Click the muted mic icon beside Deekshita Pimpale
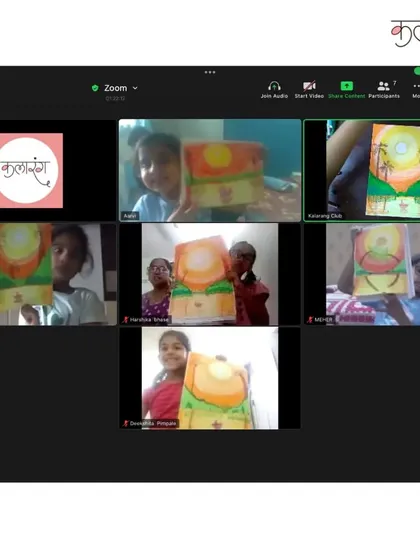The image size is (420, 560). (x=125, y=424)
